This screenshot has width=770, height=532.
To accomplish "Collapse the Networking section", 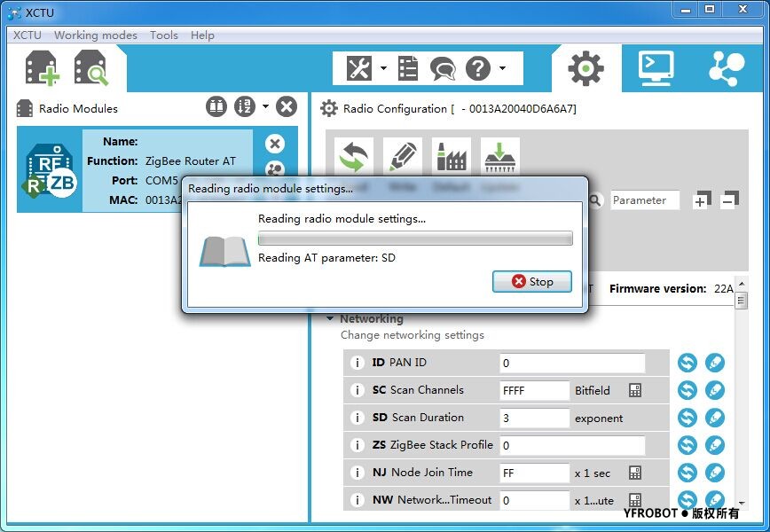I will coord(330,318).
